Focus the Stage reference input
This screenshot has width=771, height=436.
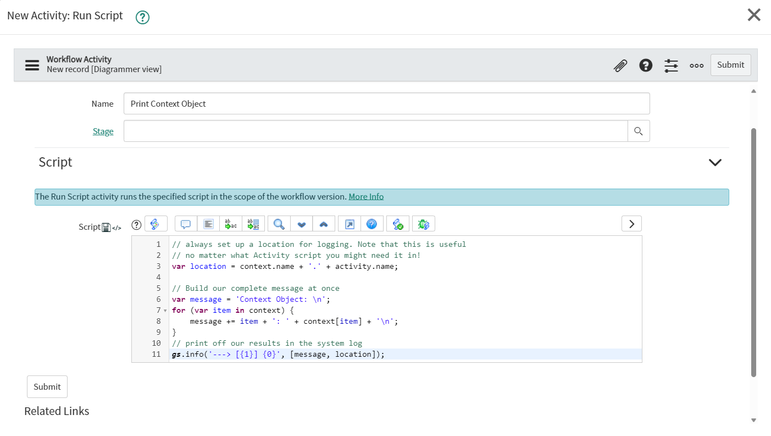coord(376,131)
